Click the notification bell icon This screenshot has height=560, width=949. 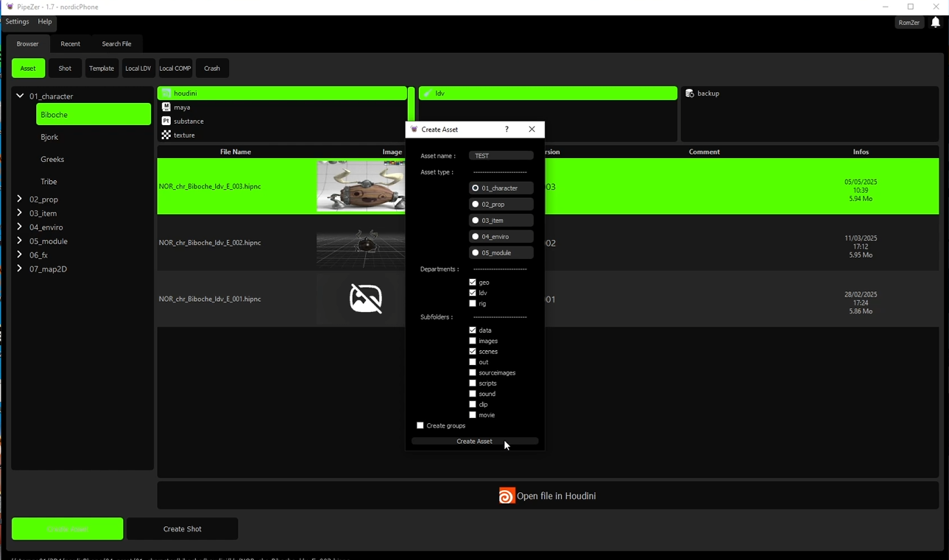pyautogui.click(x=936, y=23)
